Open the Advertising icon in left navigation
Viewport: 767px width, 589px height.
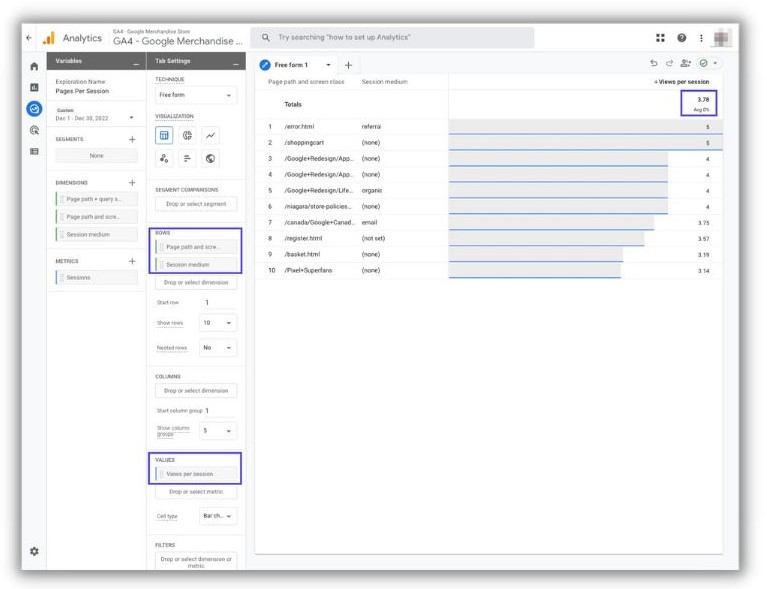(34, 130)
